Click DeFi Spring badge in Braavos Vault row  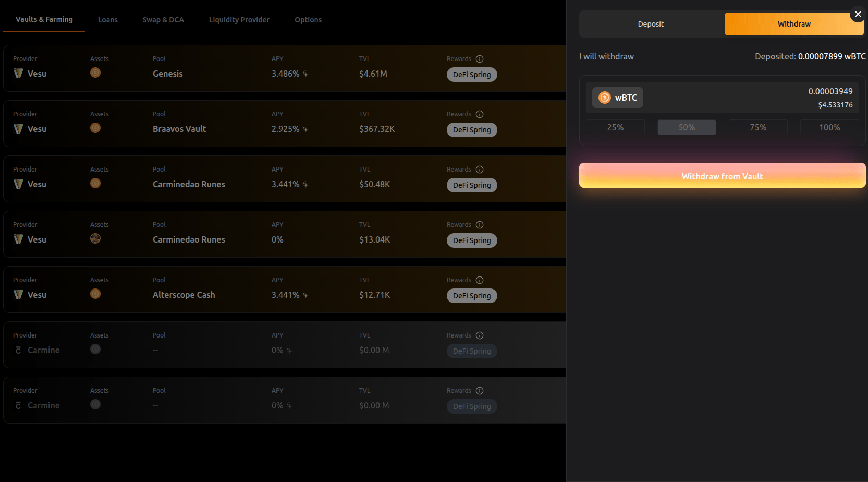(472, 130)
